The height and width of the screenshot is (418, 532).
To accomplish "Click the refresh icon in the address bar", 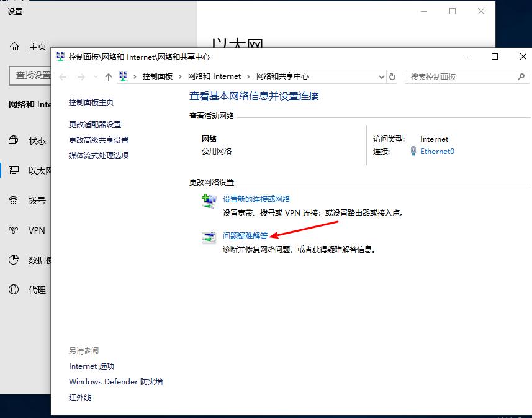I will point(392,76).
